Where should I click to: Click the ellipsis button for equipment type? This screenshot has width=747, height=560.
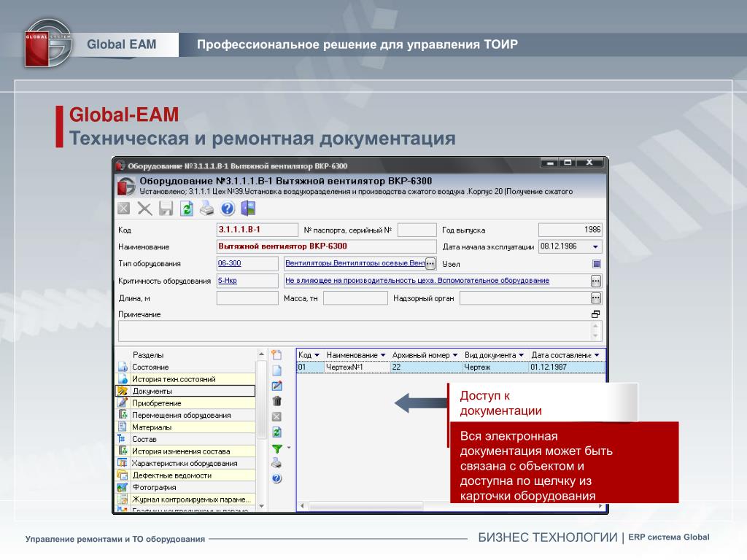[x=430, y=263]
